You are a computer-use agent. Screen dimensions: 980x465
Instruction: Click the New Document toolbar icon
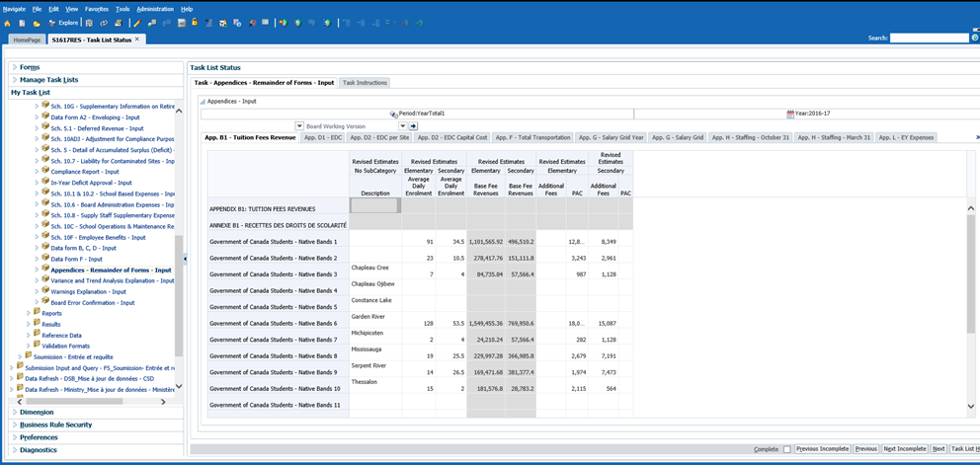click(x=22, y=23)
